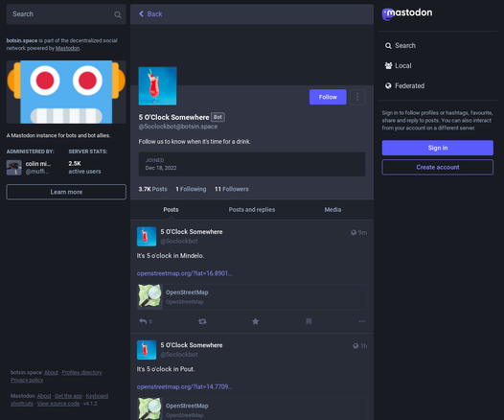Image resolution: width=504 pixels, height=420 pixels.
Task: Open the OpenStreetMap preview card in the Pout post
Action: (252, 408)
